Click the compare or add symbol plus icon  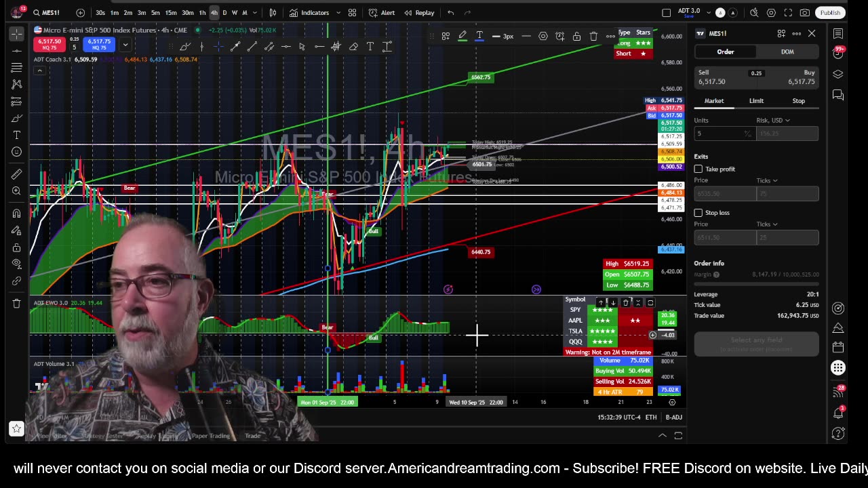coord(81,13)
